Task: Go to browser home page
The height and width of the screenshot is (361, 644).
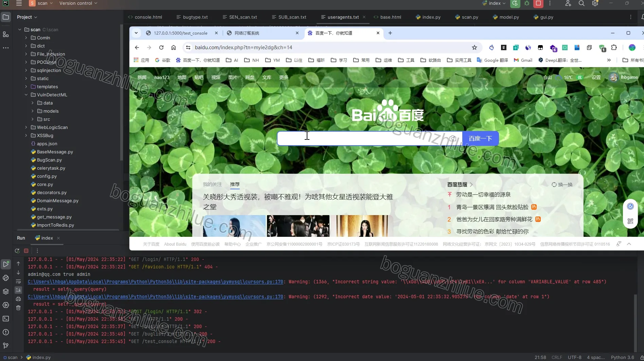Action: click(174, 47)
